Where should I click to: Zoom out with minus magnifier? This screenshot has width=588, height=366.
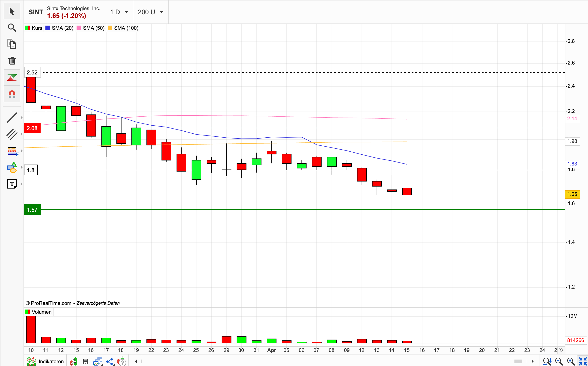559,361
